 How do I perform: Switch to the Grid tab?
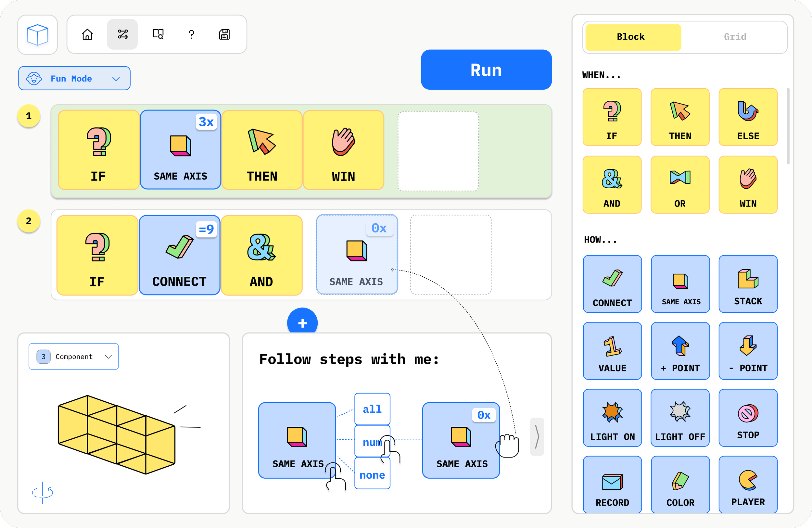[x=735, y=37]
